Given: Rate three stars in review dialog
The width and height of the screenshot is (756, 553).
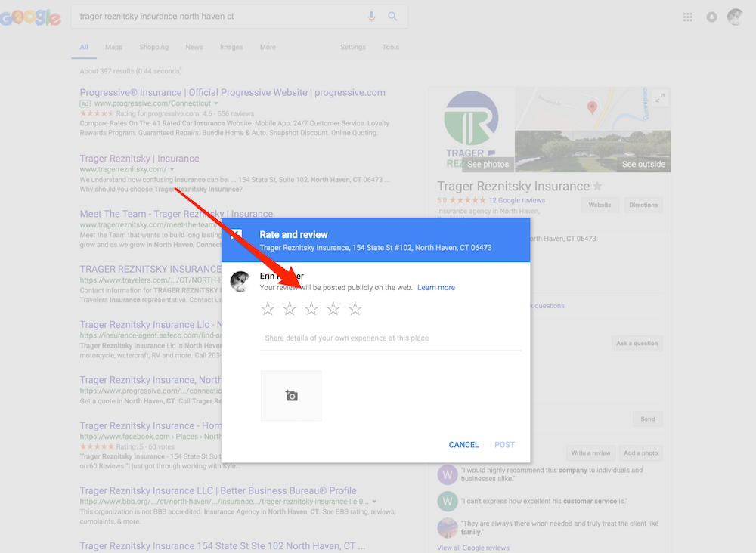Looking at the screenshot, I should click(x=311, y=309).
